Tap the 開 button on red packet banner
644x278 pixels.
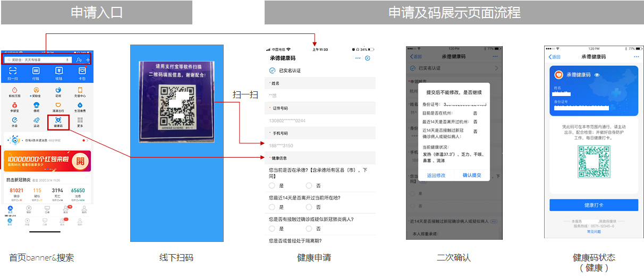coord(80,161)
